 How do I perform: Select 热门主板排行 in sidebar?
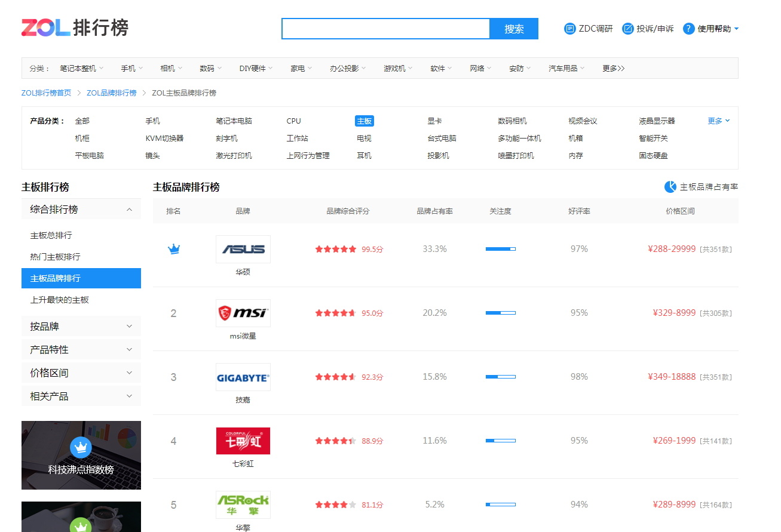tap(56, 257)
